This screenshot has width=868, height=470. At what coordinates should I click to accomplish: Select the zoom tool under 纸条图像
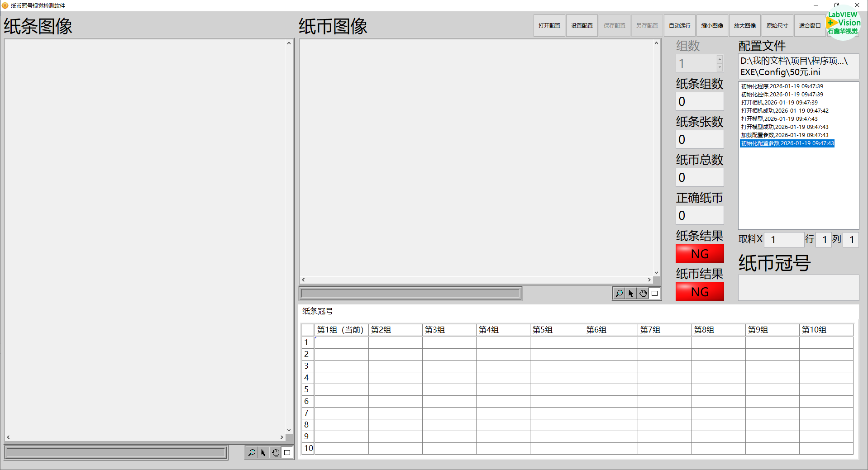point(252,452)
